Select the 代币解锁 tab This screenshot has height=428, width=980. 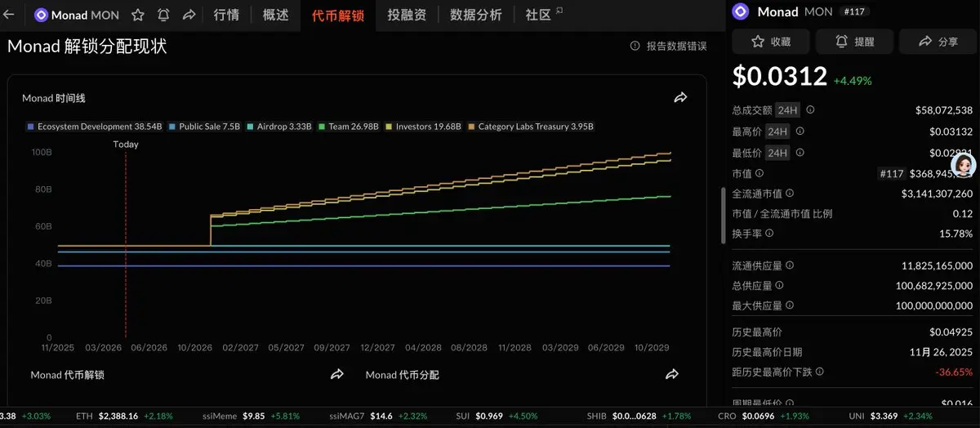point(338,15)
